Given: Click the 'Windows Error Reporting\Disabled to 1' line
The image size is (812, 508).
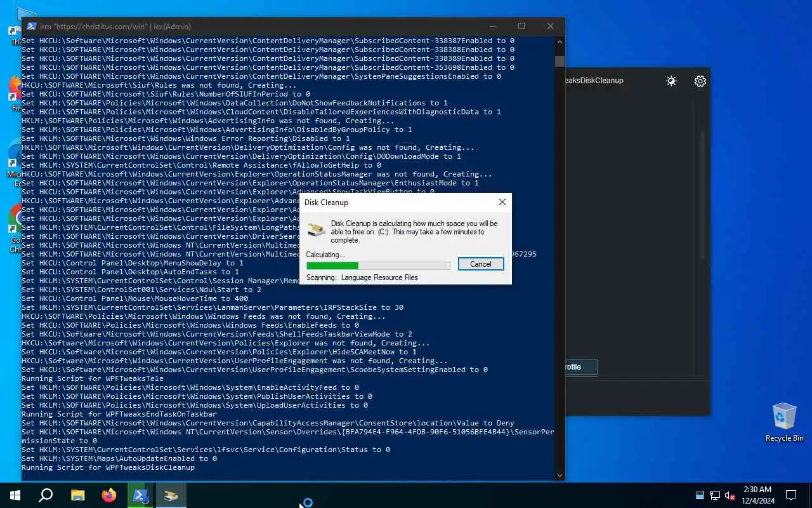Looking at the screenshot, I should click(186, 138).
